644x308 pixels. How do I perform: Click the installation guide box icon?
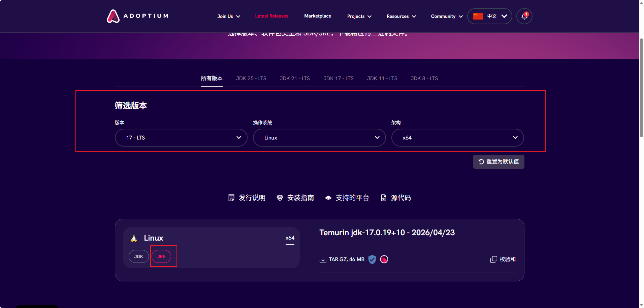[x=280, y=198]
